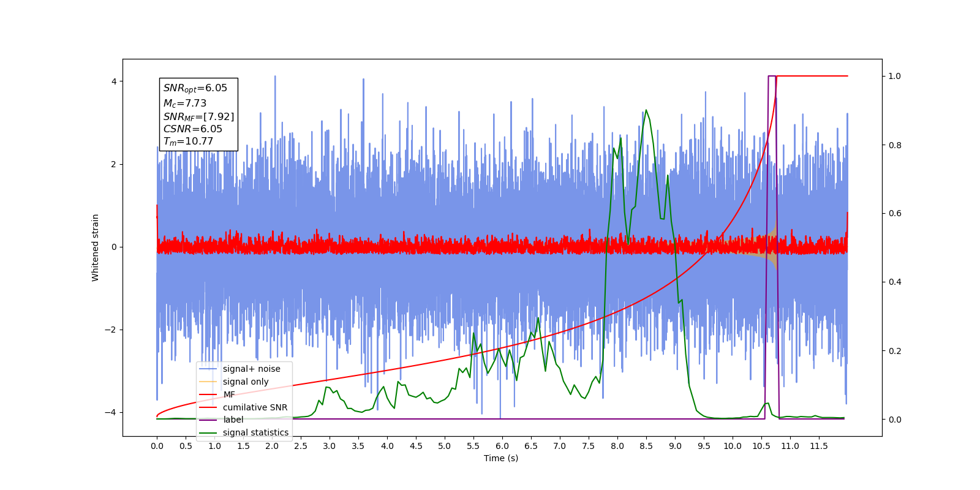Click the SNR_opt=6.05 annotation text
The height and width of the screenshot is (490, 980).
[195, 88]
